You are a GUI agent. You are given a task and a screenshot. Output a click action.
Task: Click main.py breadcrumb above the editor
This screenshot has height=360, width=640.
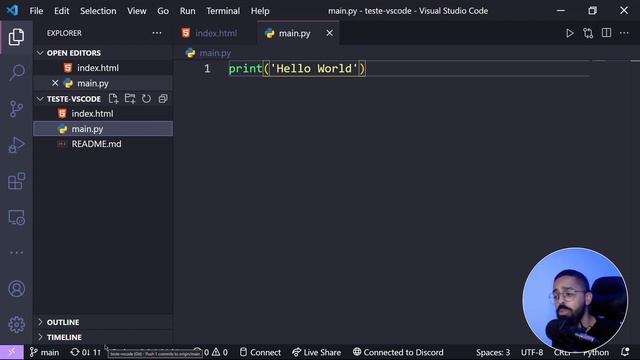coord(215,53)
